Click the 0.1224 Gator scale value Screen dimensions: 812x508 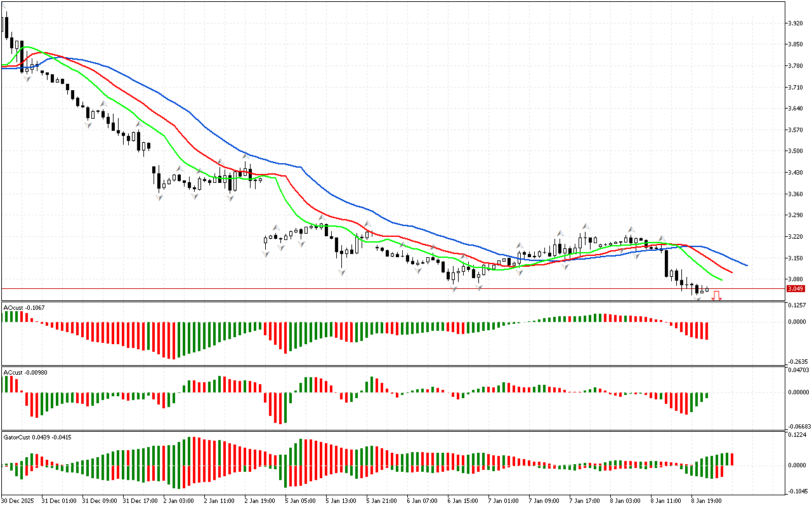click(797, 435)
